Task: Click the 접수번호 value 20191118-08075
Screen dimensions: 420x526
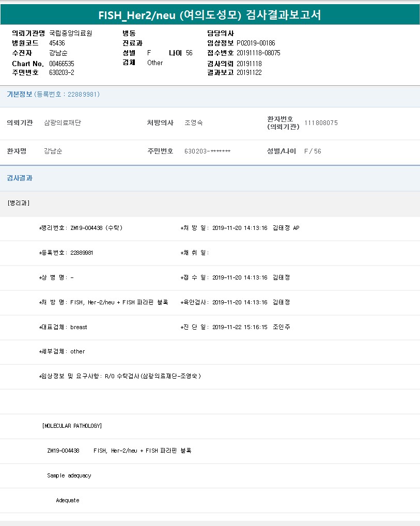Action: (x=258, y=53)
